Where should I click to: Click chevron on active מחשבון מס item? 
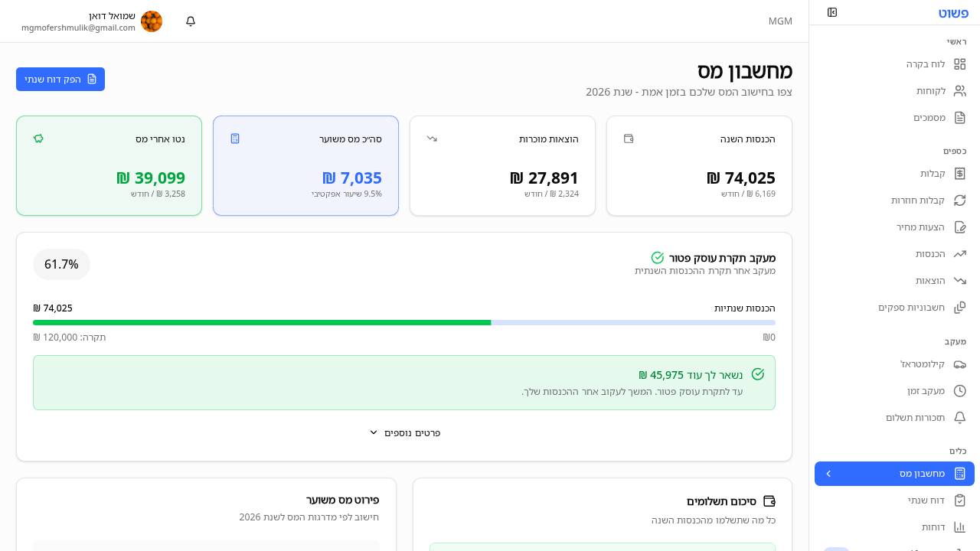tap(828, 474)
